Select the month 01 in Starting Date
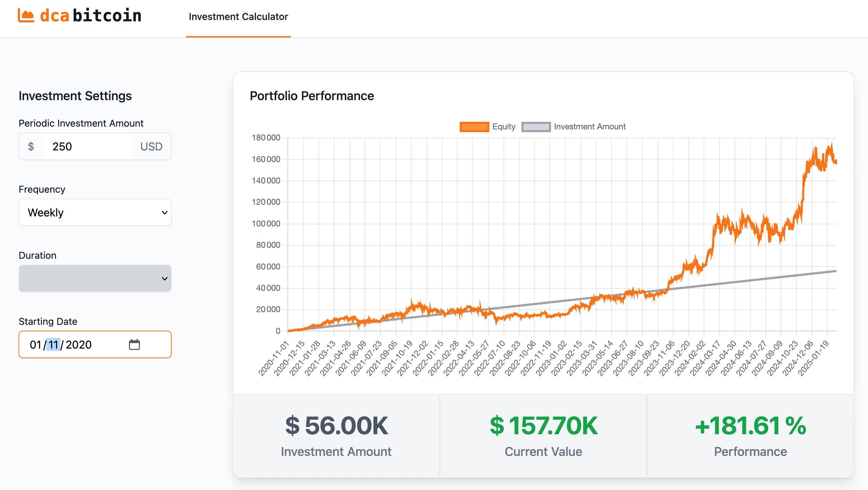The image size is (868, 490). coord(35,344)
